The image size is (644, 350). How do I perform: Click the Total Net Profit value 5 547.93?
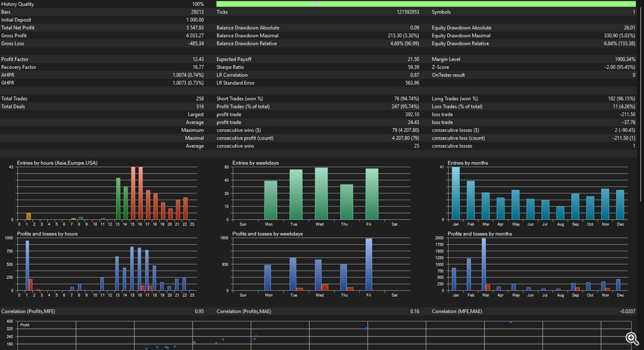point(195,28)
